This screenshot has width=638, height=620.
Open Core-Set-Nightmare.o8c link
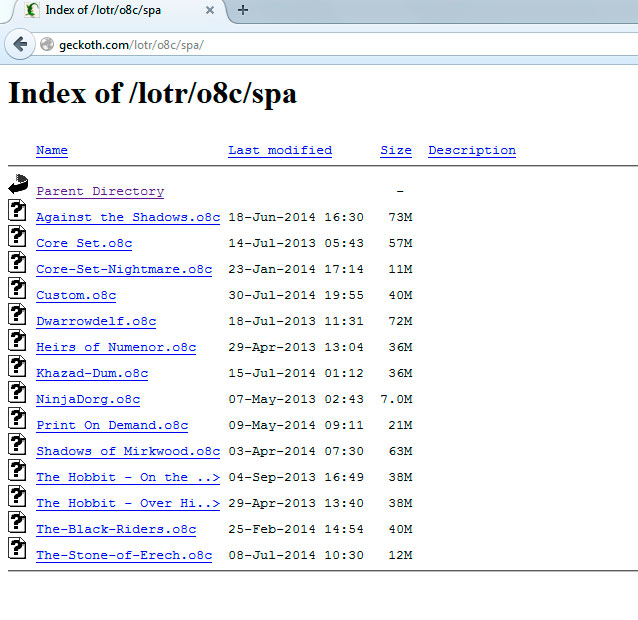[x=124, y=269]
